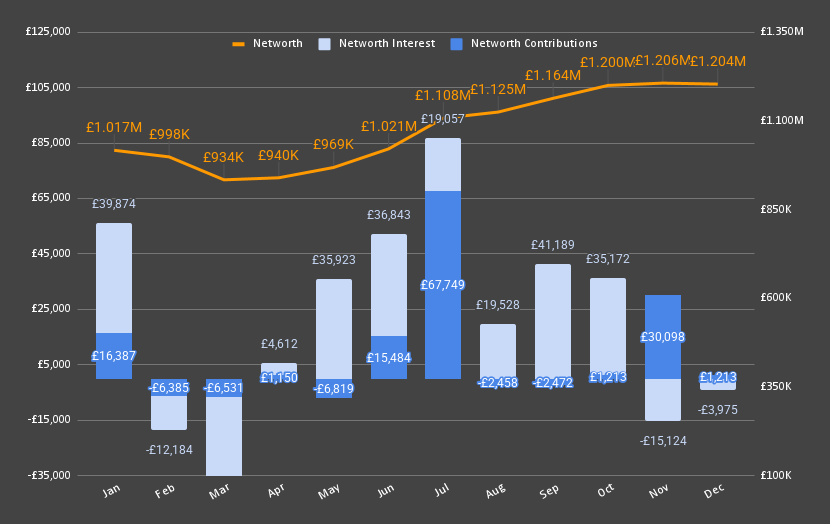Screen dimensions: 830x524
Task: Click the Networth Interest legend swatch
Action: point(324,44)
